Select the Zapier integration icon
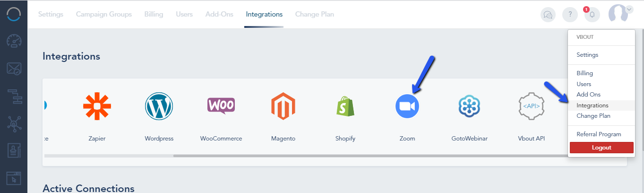The width and height of the screenshot is (644, 193). click(97, 106)
